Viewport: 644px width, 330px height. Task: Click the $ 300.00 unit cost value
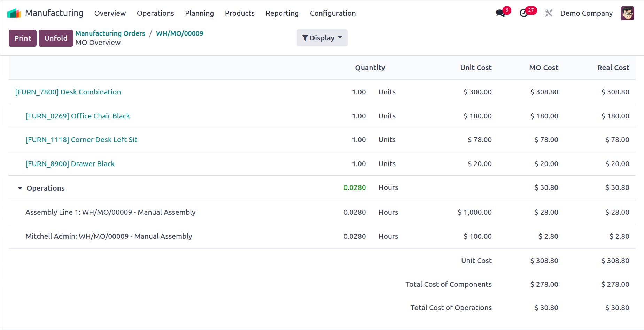[478, 92]
